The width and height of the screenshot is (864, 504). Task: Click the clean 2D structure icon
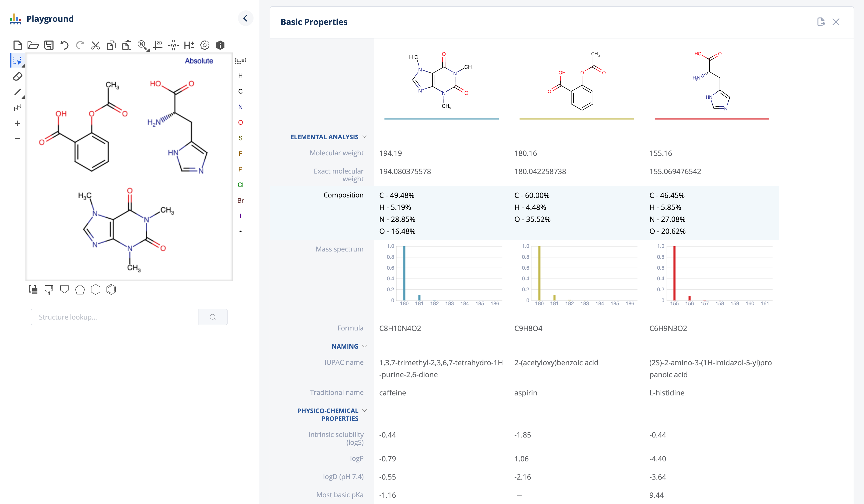point(158,45)
